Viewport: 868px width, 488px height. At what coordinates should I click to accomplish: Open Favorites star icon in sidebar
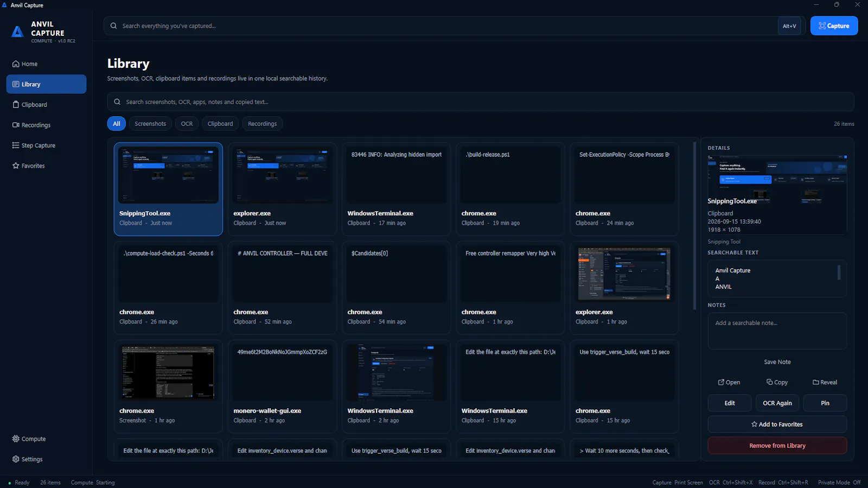point(16,166)
